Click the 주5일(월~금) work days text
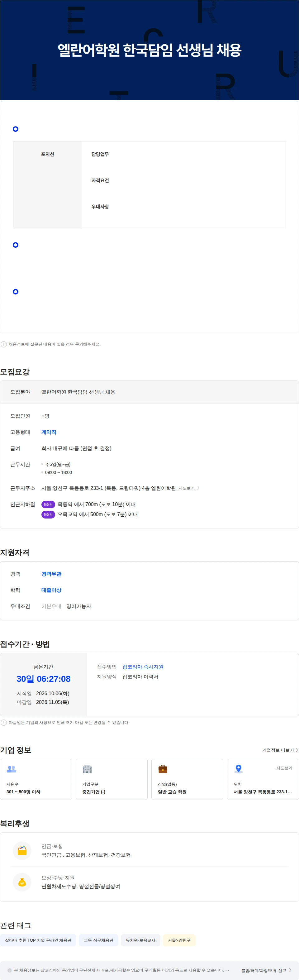 click(58, 465)
